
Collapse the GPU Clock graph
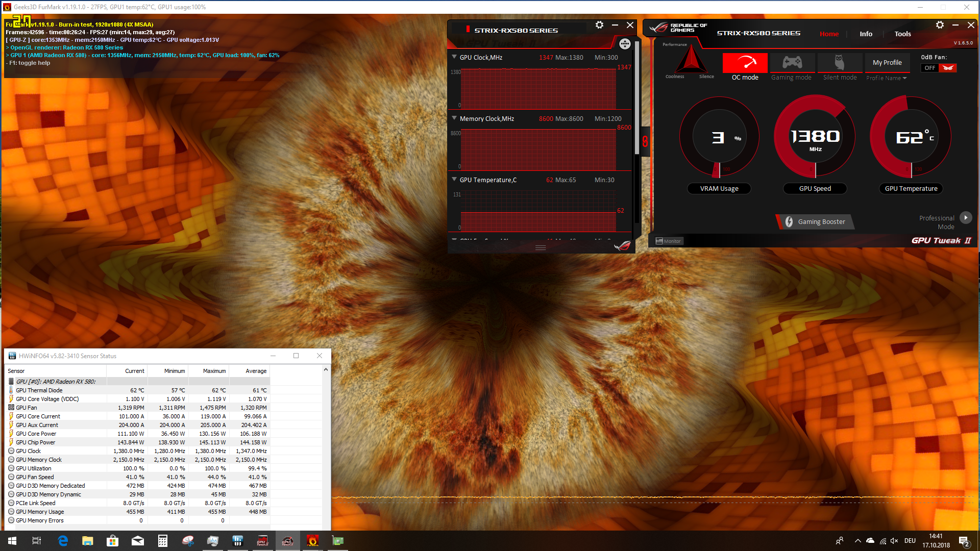click(454, 57)
